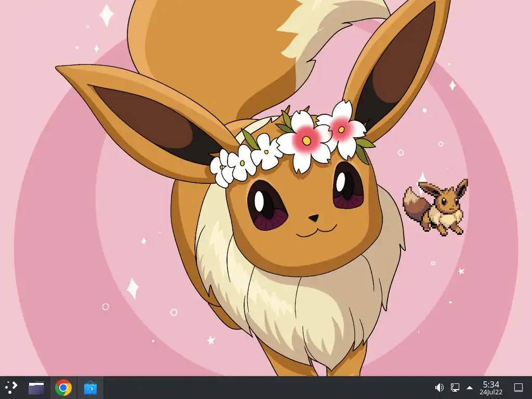Open the clock showing 5:34
The image size is (532, 399).
point(491,388)
